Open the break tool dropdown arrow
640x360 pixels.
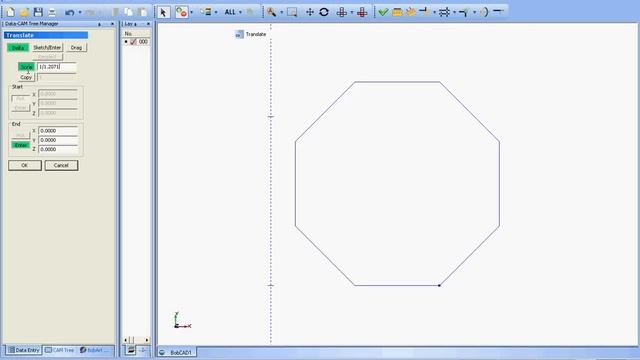pos(454,12)
